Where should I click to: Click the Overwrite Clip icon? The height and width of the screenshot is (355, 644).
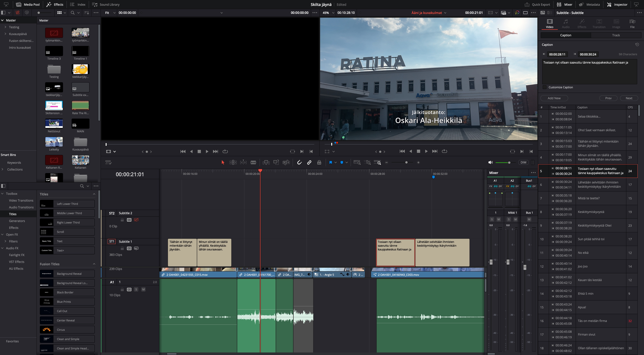tap(276, 163)
